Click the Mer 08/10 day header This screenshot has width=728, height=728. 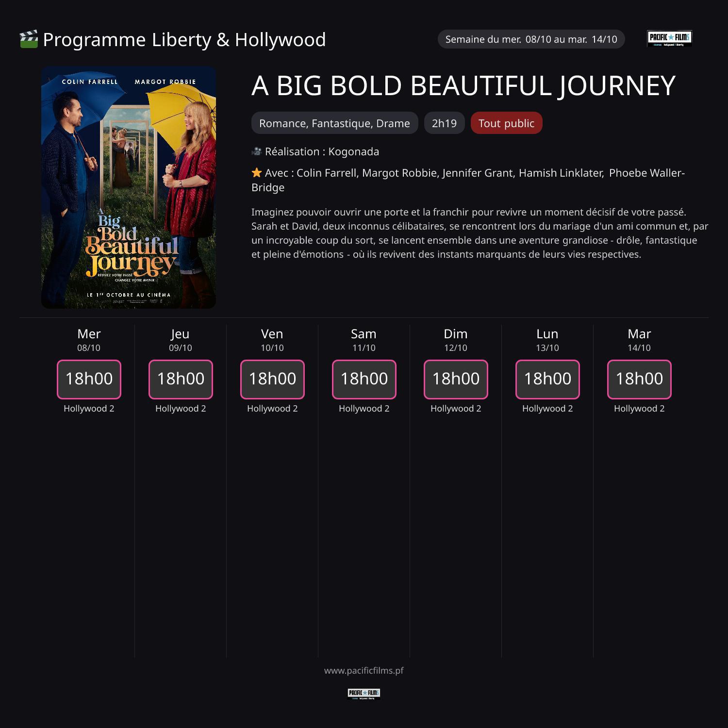[89, 340]
